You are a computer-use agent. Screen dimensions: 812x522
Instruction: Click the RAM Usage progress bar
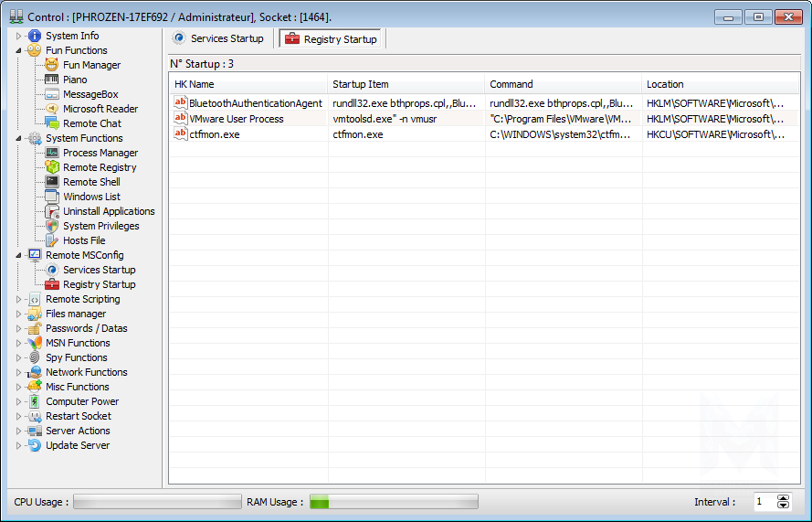pyautogui.click(x=393, y=502)
